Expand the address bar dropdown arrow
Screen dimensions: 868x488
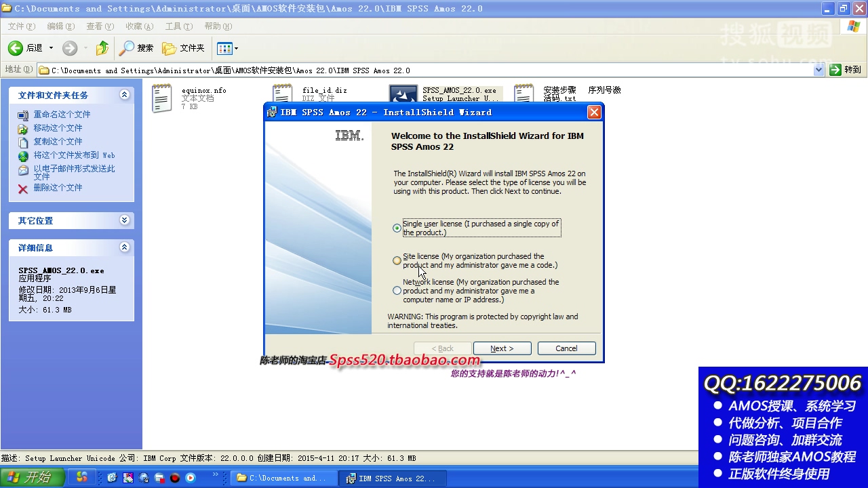(818, 70)
